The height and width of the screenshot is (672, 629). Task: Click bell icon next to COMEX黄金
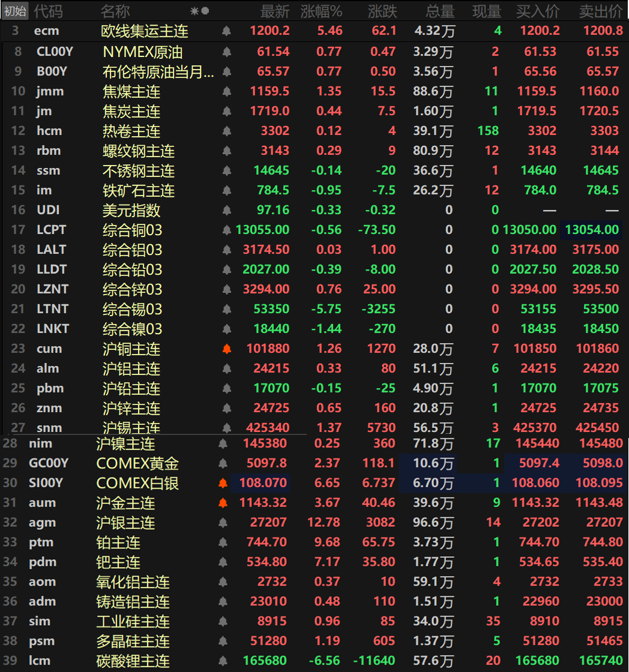(x=223, y=463)
